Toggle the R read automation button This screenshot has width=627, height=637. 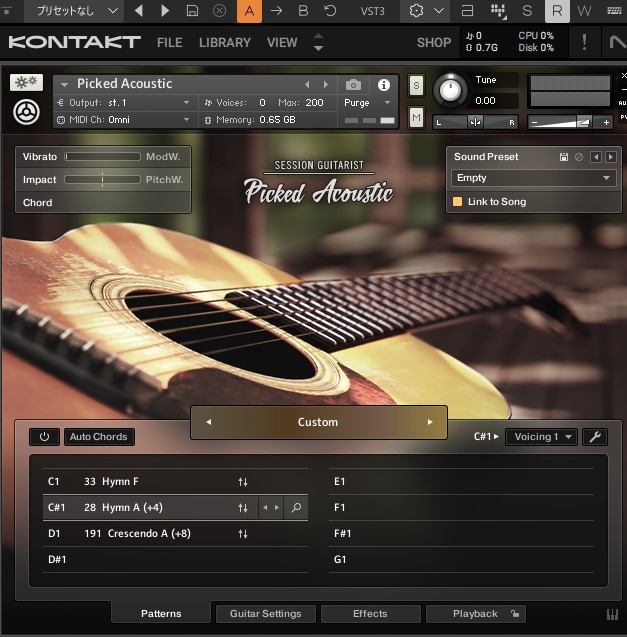click(557, 11)
